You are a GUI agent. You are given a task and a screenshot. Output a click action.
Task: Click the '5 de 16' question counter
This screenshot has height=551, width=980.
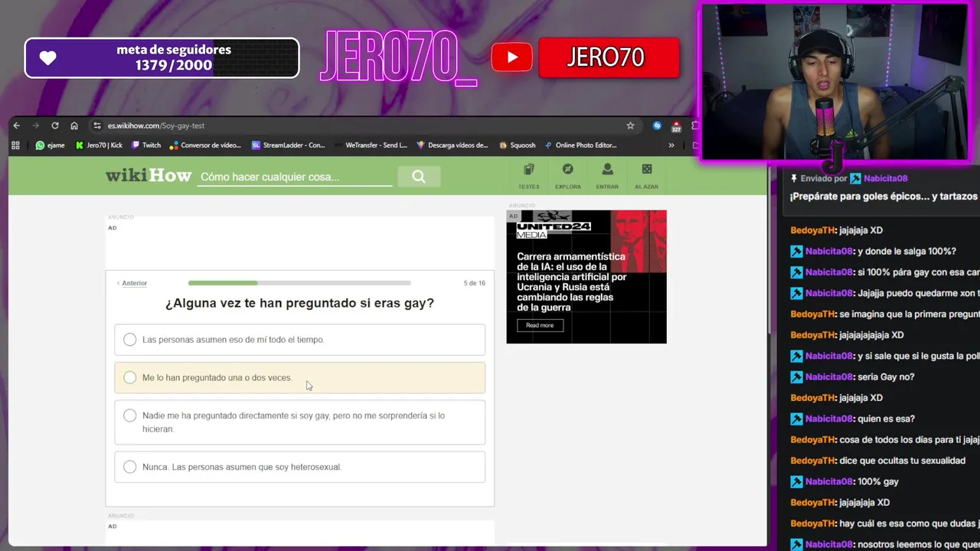click(474, 283)
